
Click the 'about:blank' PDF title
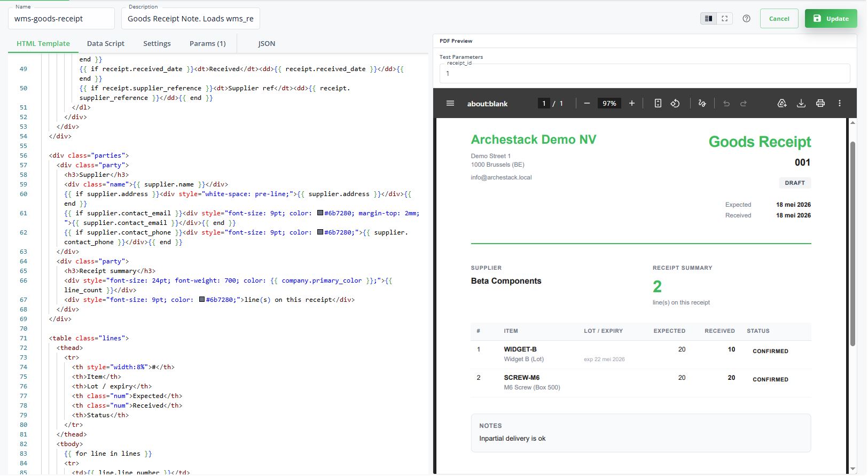487,104
